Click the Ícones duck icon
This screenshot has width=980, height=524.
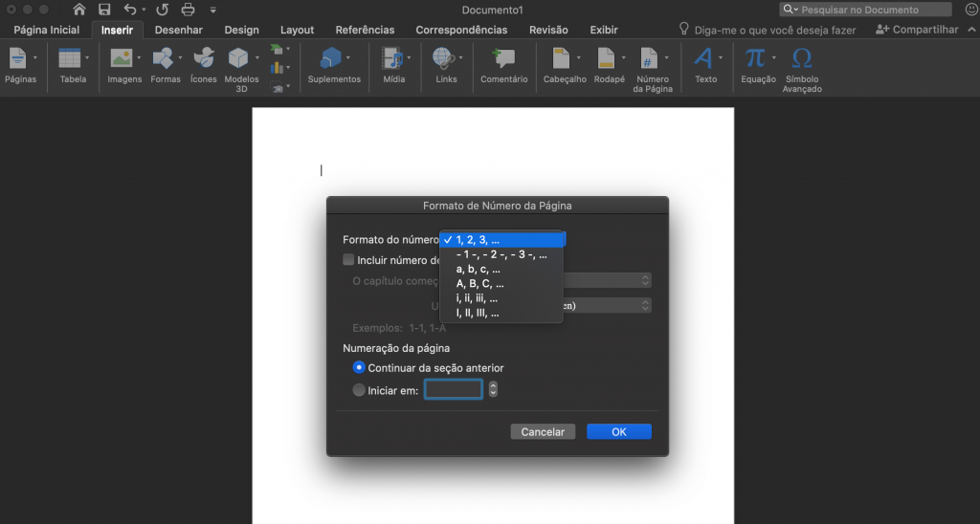click(204, 58)
